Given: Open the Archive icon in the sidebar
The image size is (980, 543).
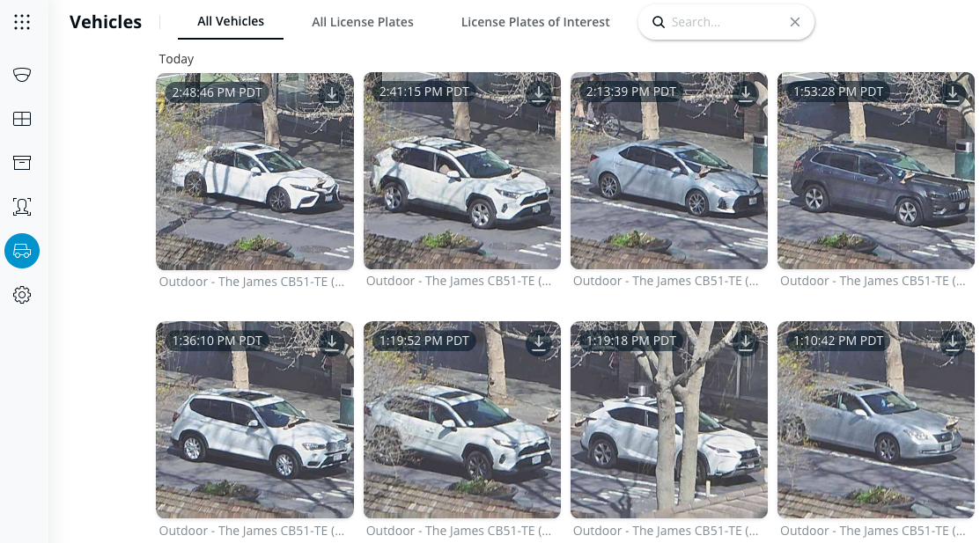Looking at the screenshot, I should (x=22, y=163).
